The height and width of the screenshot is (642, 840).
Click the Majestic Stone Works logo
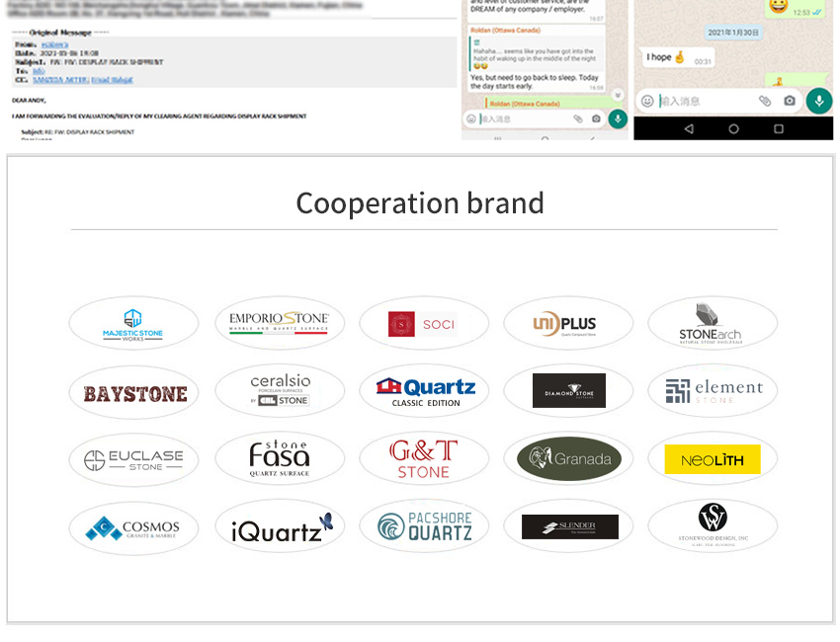[133, 324]
